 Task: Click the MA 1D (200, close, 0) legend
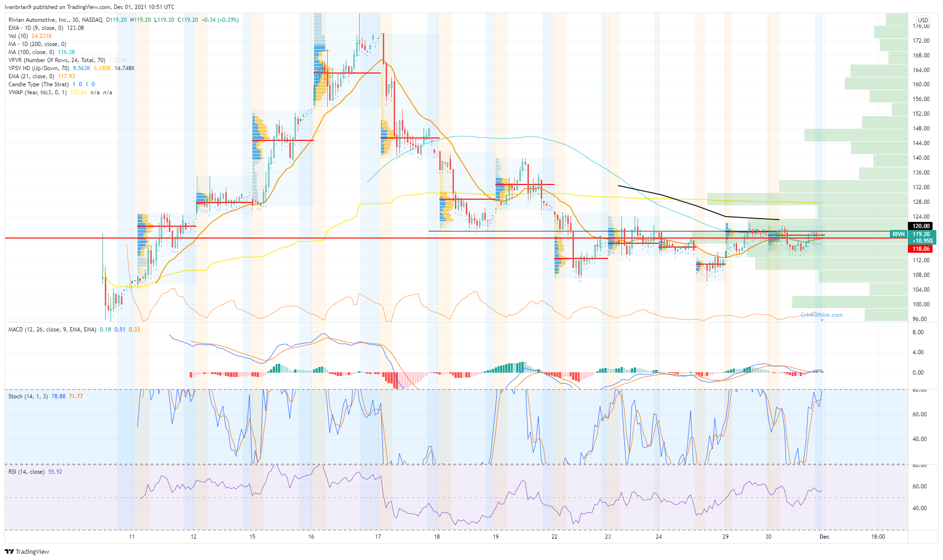[x=37, y=44]
